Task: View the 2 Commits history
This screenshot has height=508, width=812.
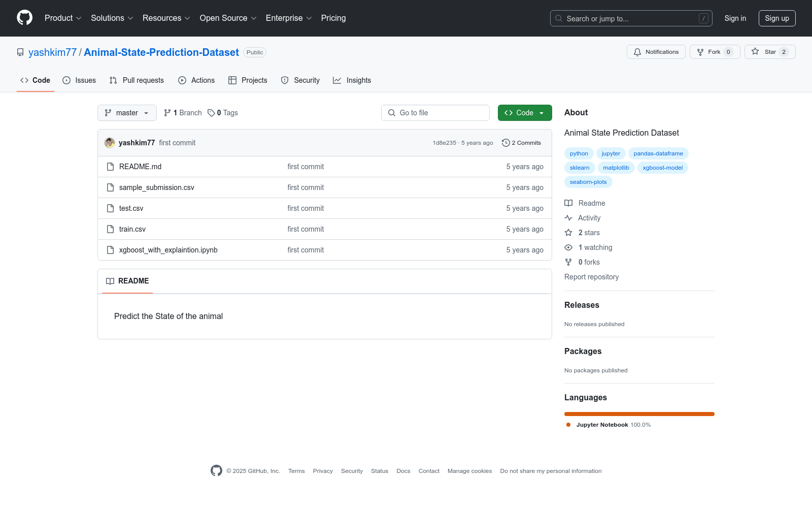Action: coord(521,143)
